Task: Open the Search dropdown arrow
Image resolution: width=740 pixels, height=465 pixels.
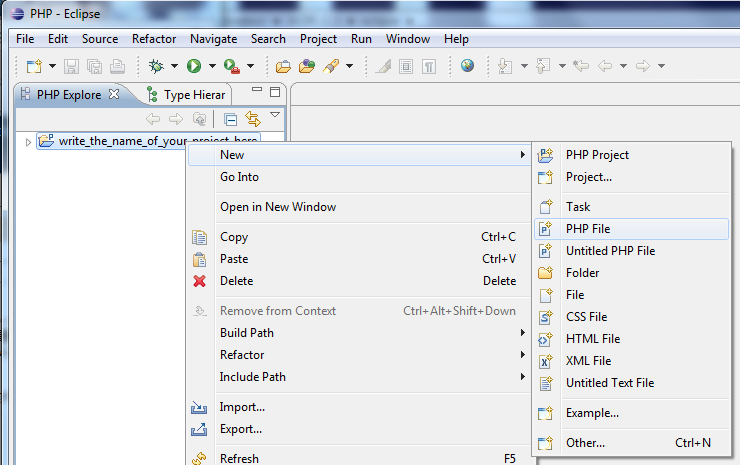Action: tap(349, 66)
